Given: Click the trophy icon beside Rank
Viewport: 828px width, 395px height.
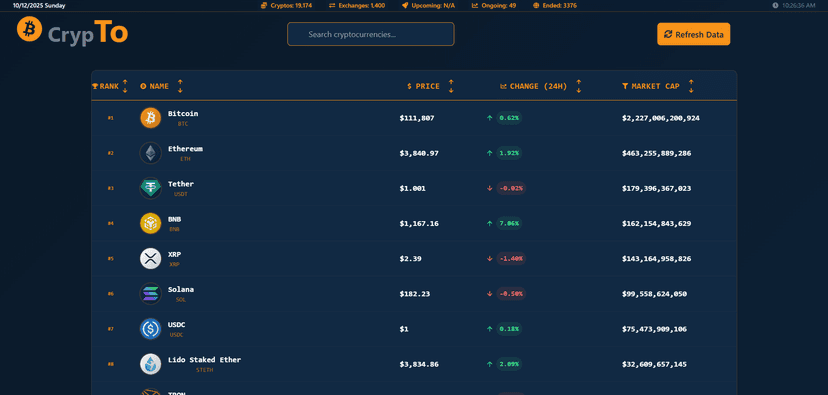Looking at the screenshot, I should [x=95, y=86].
